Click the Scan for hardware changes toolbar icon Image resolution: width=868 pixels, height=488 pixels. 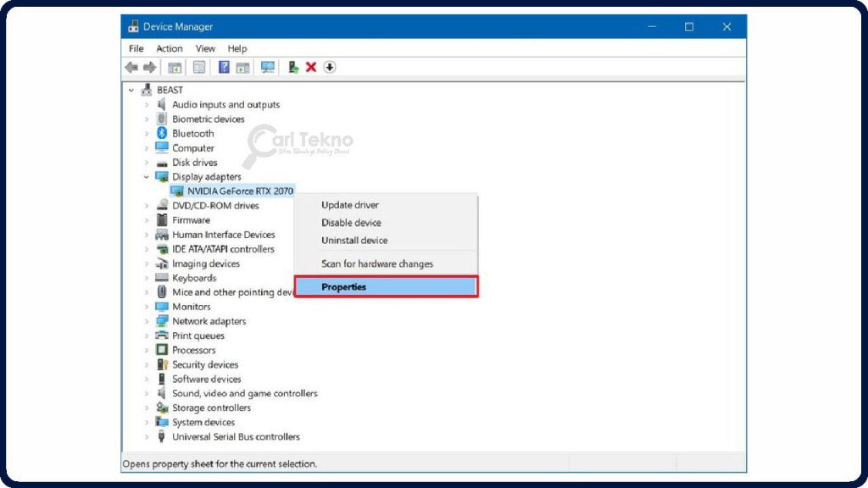[269, 67]
